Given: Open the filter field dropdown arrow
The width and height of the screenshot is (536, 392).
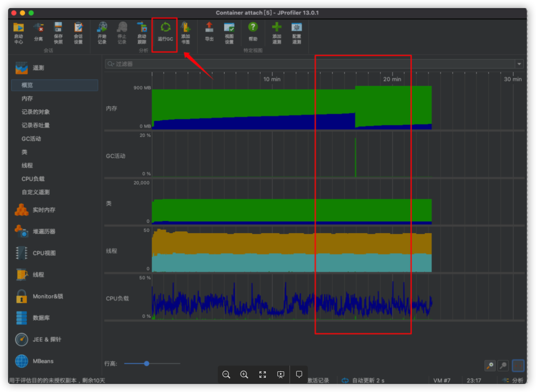Looking at the screenshot, I should click(519, 64).
